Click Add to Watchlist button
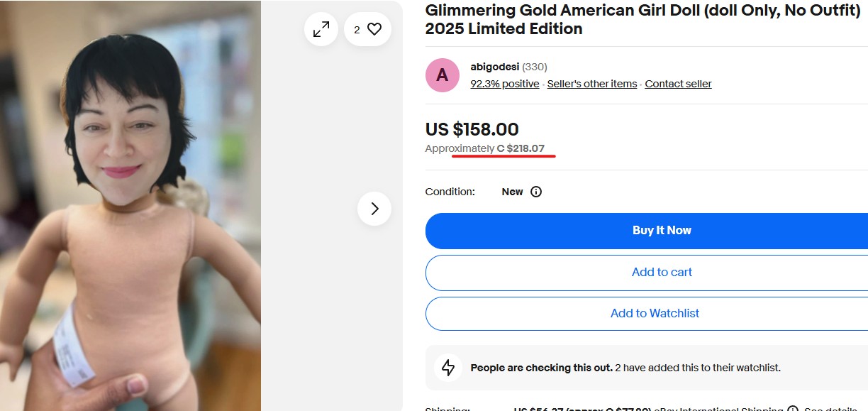Screen dimensions: 868x411 655,313
